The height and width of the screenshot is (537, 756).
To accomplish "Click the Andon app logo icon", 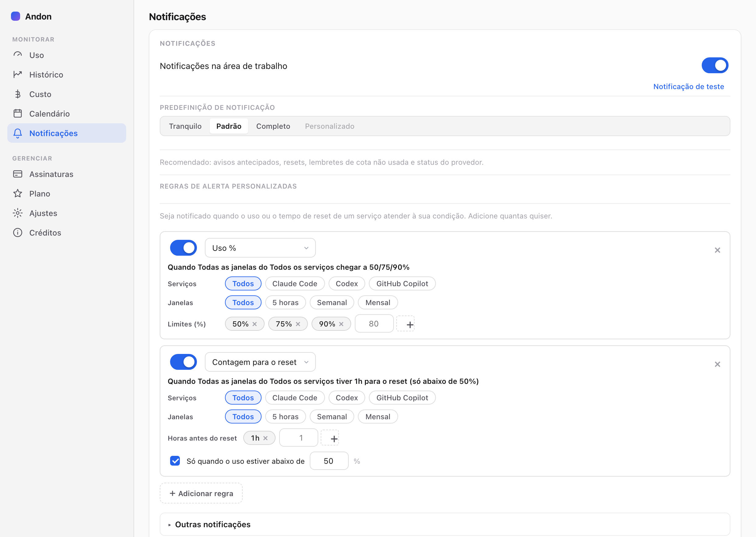I will pyautogui.click(x=16, y=16).
